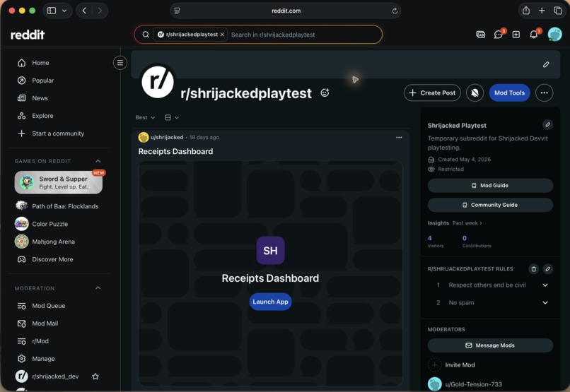The width and height of the screenshot is (570, 392).
Task: Collapse the Games on Reddit section
Action: tap(98, 161)
